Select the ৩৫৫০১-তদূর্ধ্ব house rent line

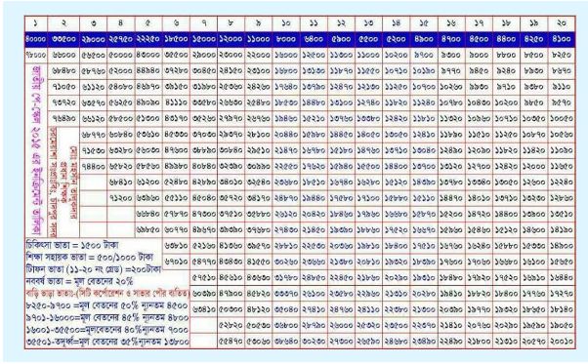(107, 342)
